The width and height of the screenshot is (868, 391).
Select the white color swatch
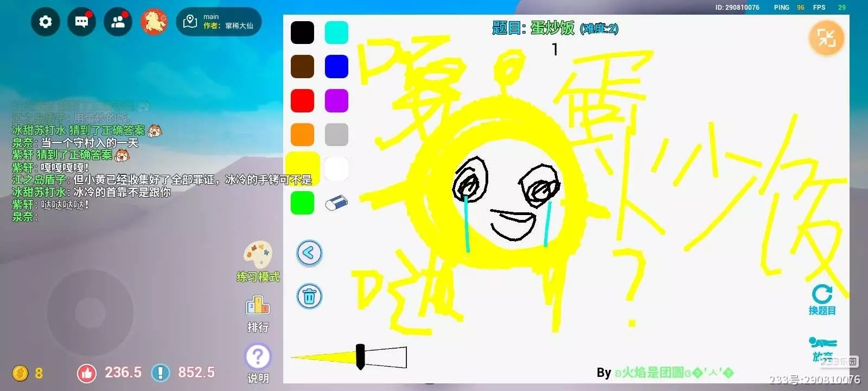(336, 169)
